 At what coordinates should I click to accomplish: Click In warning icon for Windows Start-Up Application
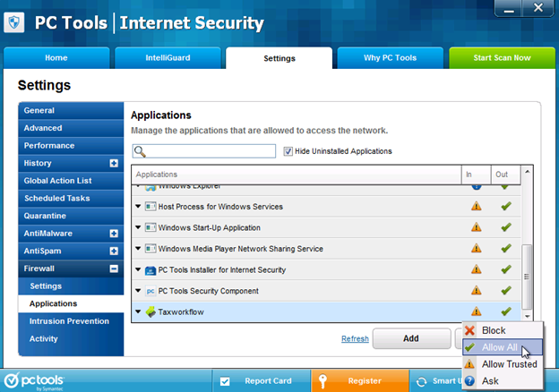coord(477,227)
